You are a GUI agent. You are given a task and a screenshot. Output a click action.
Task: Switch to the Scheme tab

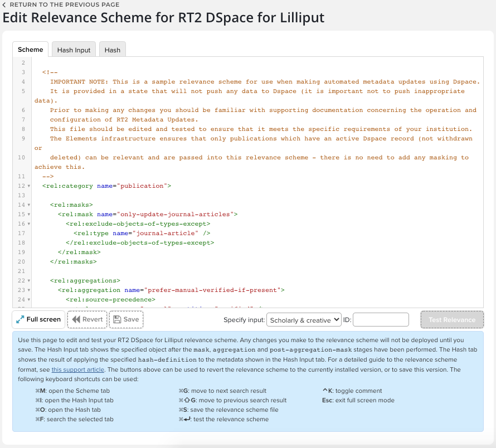point(30,50)
